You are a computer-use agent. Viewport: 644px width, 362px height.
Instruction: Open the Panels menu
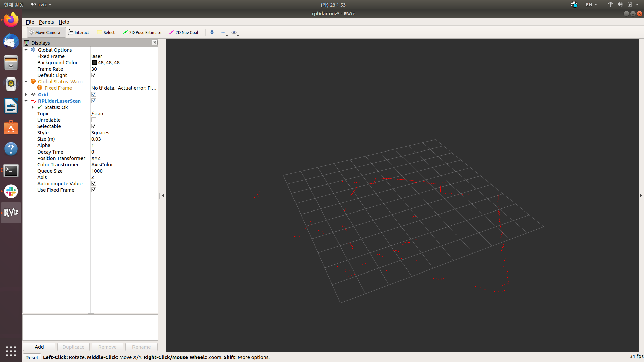[x=46, y=22]
